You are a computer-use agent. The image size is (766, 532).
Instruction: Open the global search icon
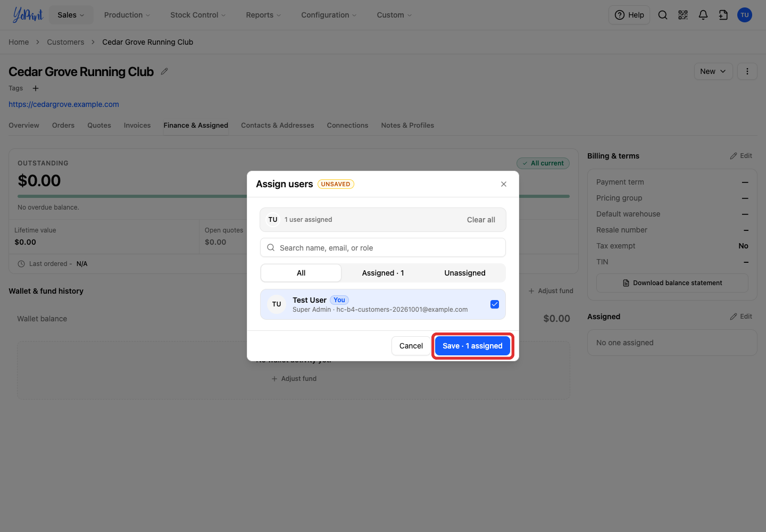pos(663,15)
